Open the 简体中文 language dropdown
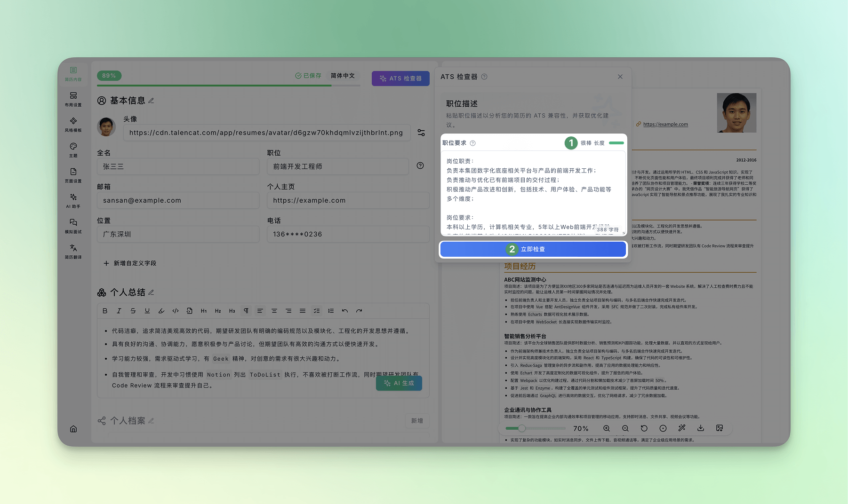The height and width of the screenshot is (504, 848). point(343,76)
